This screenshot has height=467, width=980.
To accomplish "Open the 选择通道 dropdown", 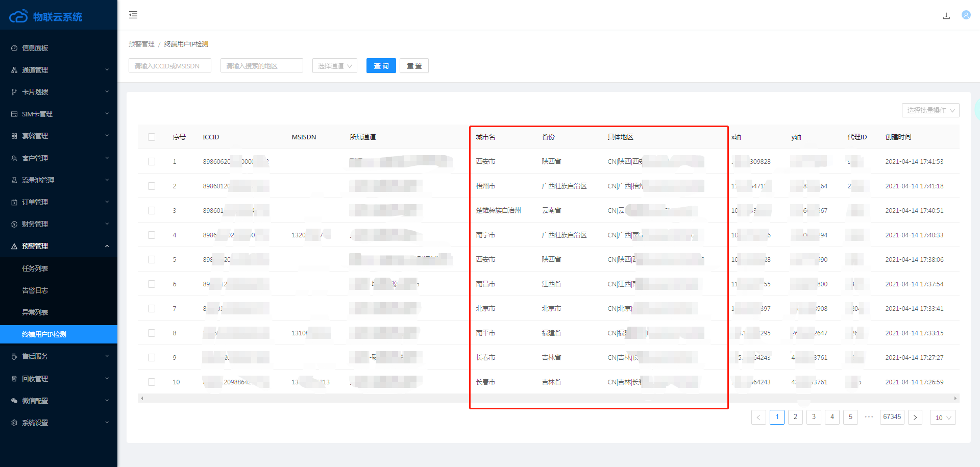I will click(335, 66).
